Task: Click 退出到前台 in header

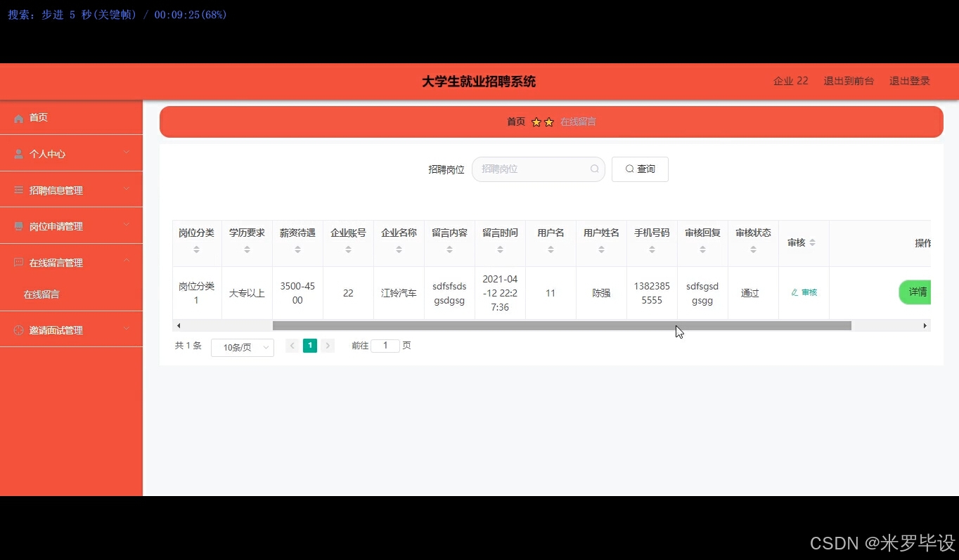Action: click(x=849, y=81)
